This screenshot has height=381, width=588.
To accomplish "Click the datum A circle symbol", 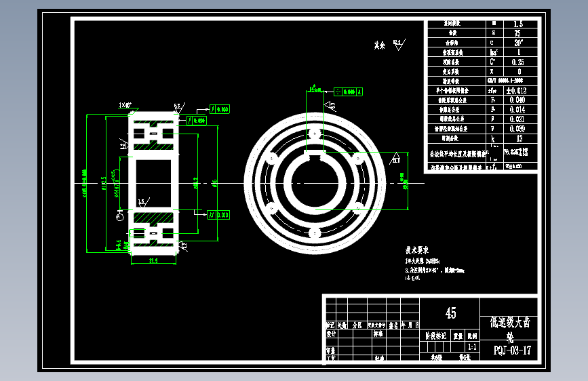I will 120,216.
